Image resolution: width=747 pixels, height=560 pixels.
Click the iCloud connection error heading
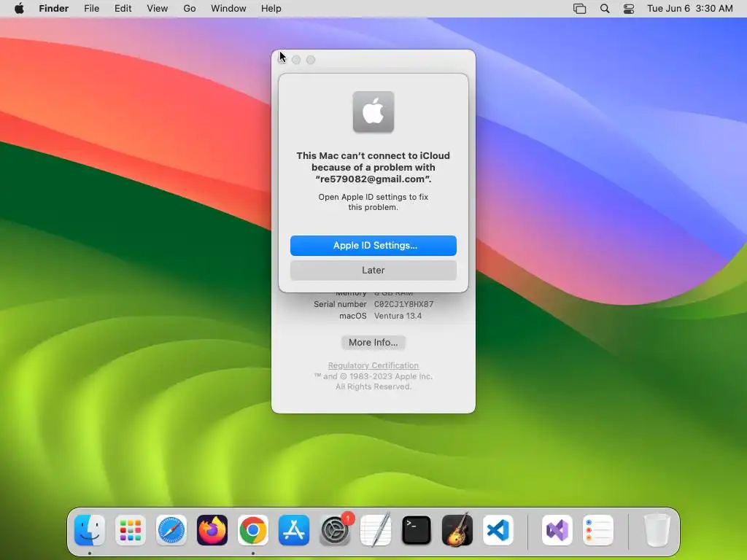pos(373,167)
